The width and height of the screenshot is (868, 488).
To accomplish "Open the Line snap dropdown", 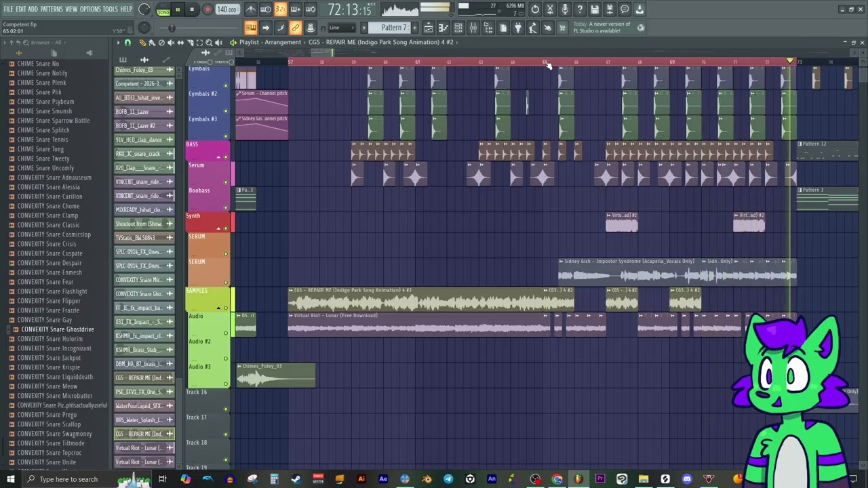I will pyautogui.click(x=342, y=28).
